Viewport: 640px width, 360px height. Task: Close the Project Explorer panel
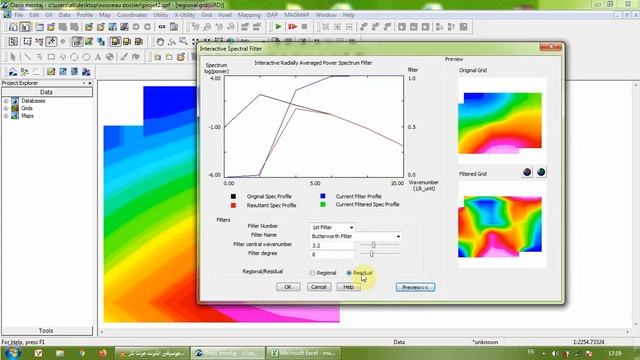[x=90, y=83]
